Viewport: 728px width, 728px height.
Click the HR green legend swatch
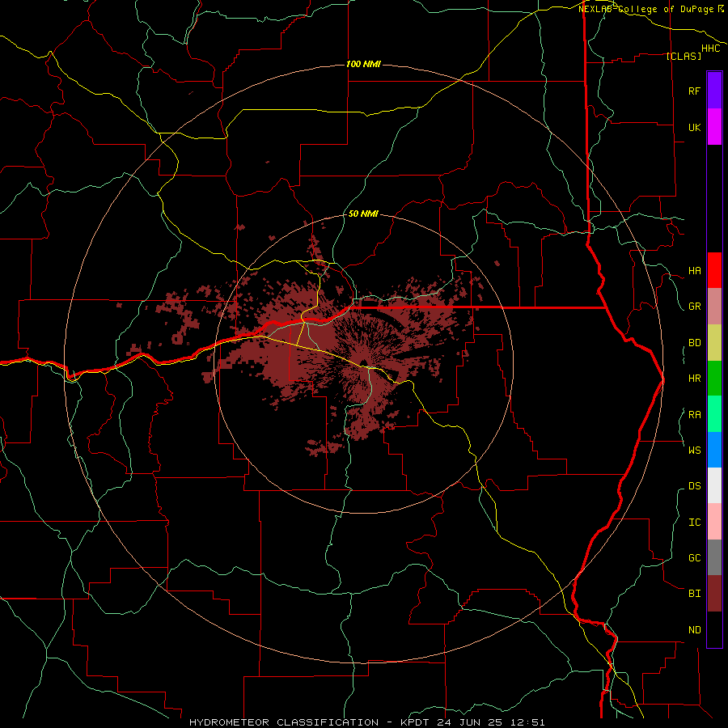coord(714,379)
